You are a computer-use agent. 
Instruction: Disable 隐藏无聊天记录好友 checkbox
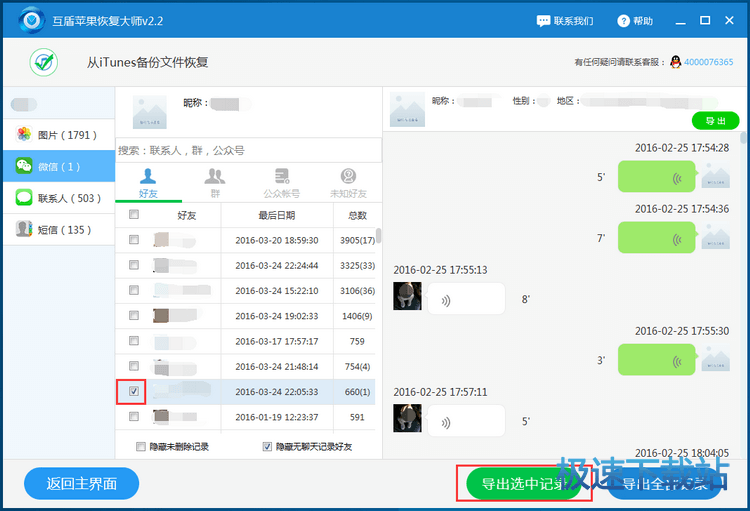(x=267, y=446)
